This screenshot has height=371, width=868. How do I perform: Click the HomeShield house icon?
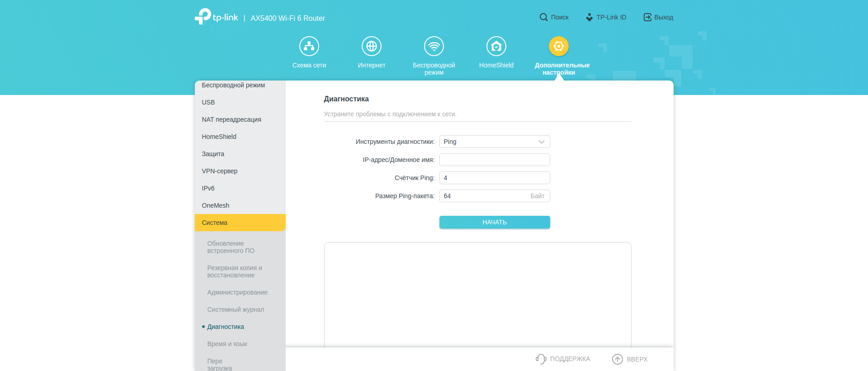pos(496,46)
